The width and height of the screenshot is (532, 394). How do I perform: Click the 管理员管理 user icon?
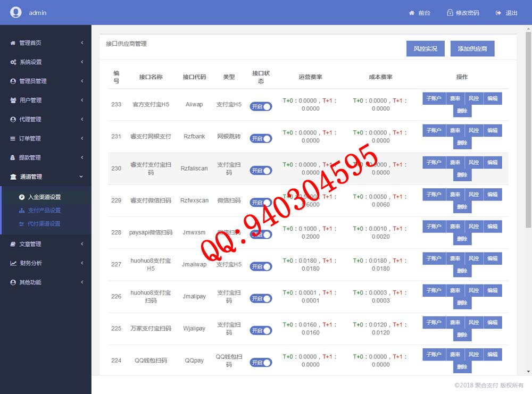[x=13, y=81]
